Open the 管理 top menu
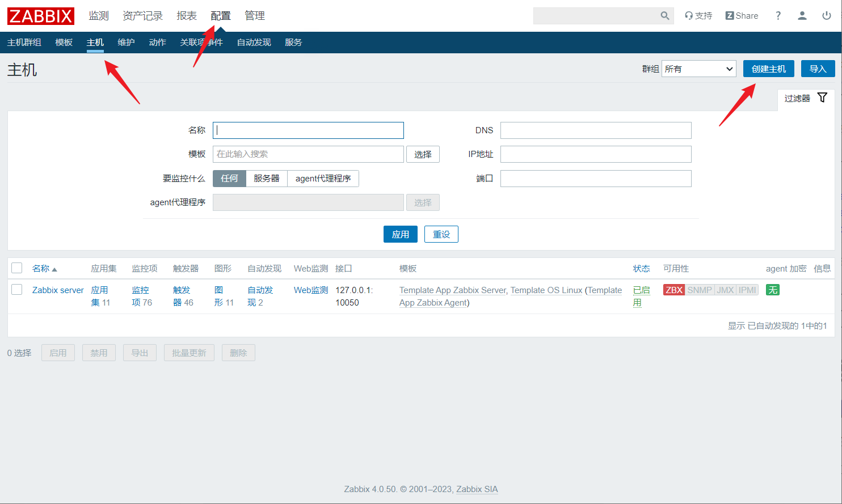Screen dimensions: 842x504 click(255, 16)
